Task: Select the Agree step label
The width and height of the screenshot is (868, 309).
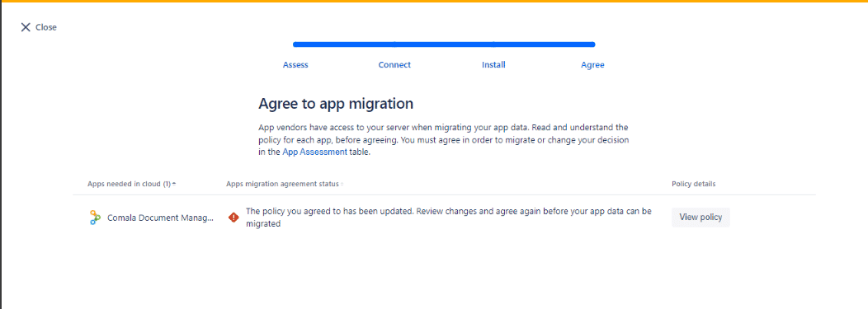Action: pyautogui.click(x=593, y=64)
